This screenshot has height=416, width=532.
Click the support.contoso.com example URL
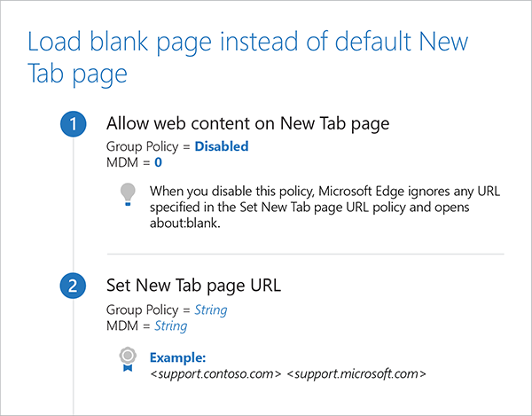215,373
